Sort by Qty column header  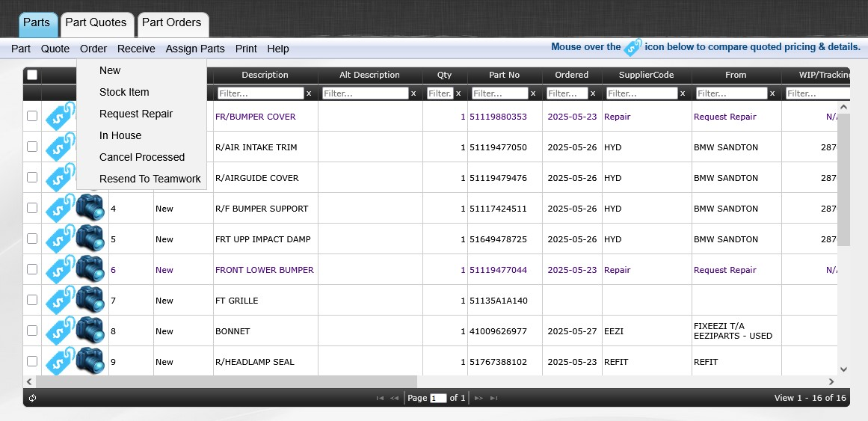(445, 75)
